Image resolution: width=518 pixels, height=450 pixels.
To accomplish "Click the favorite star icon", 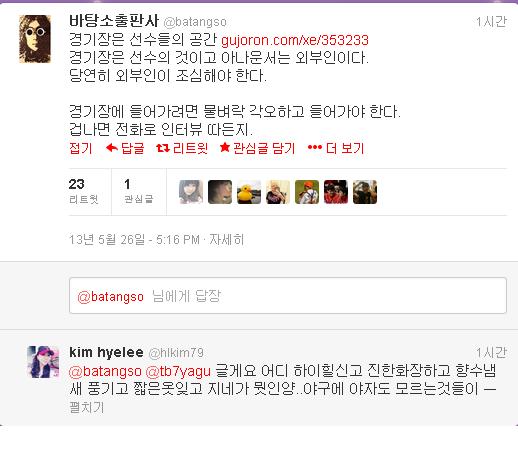I will 225,147.
